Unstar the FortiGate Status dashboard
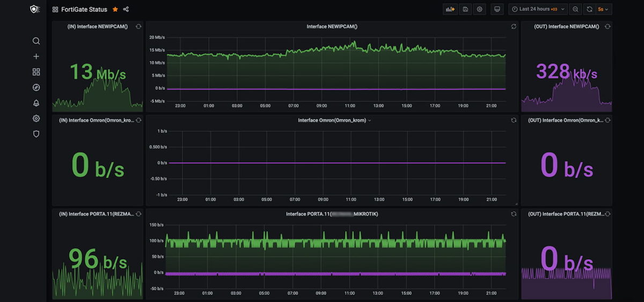The image size is (644, 302). click(x=115, y=9)
